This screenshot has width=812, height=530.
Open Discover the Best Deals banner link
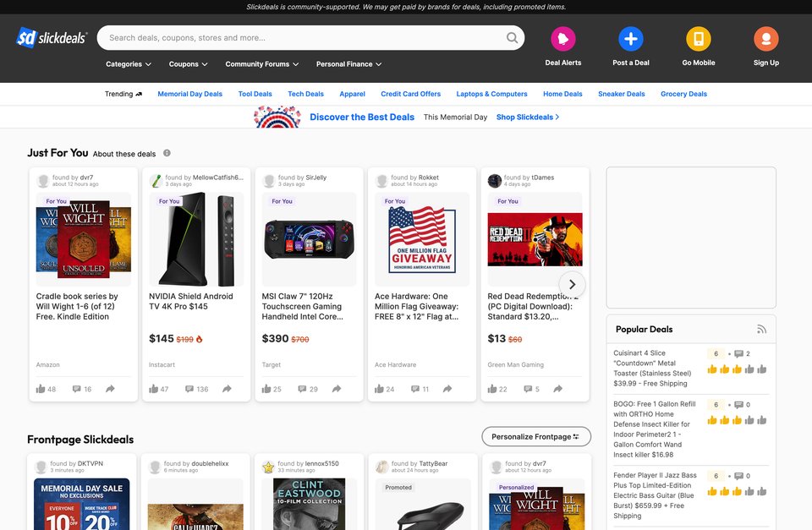(362, 117)
